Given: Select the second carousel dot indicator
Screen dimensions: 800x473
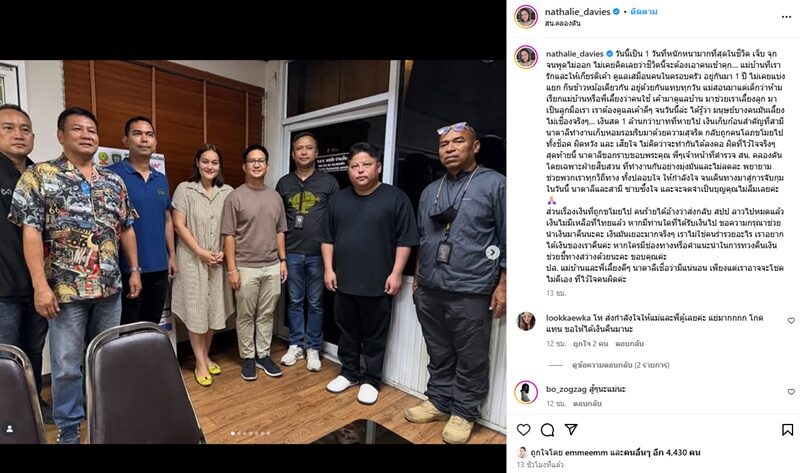Looking at the screenshot, I should [x=239, y=433].
